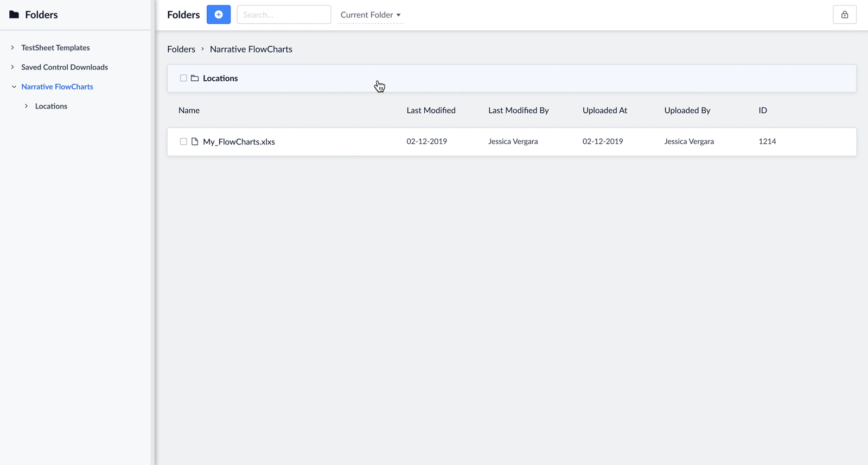Select Narrative FlowCharts in sidebar tree

point(57,87)
